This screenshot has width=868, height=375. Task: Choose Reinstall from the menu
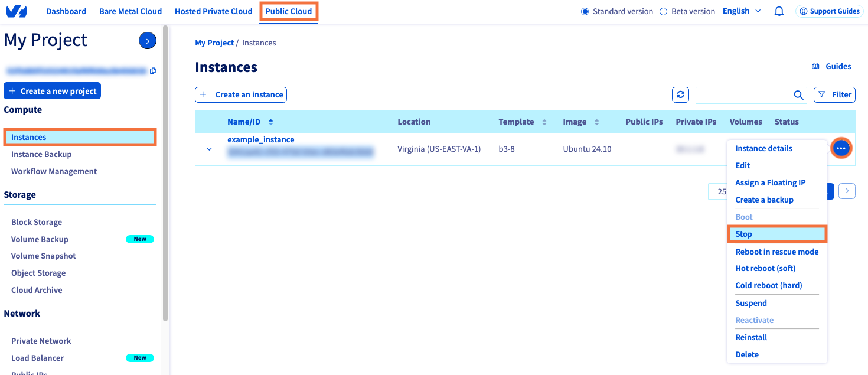[751, 337]
